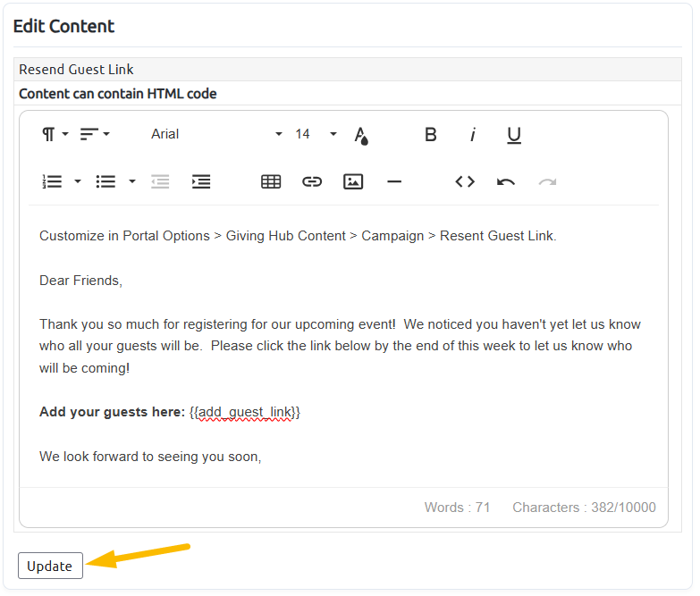This screenshot has width=700, height=596.
Task: Click the 'Characters : 382/10000' counter
Action: point(584,508)
